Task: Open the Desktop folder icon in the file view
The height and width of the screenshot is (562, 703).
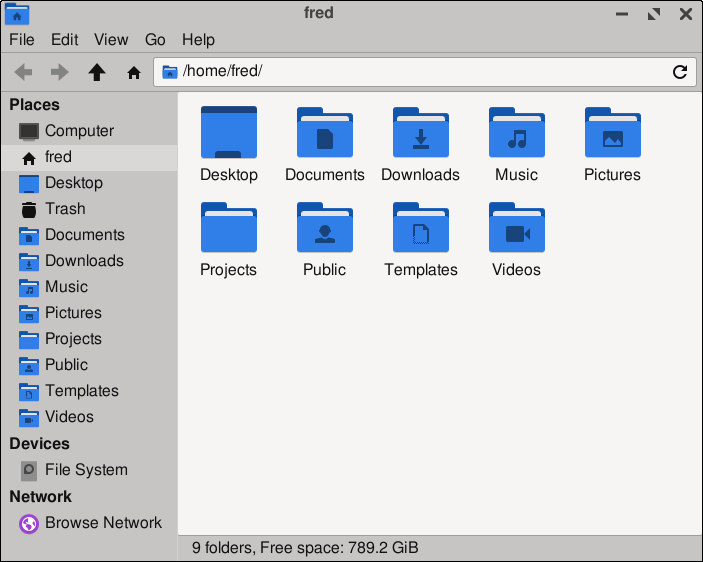Action: [x=229, y=132]
